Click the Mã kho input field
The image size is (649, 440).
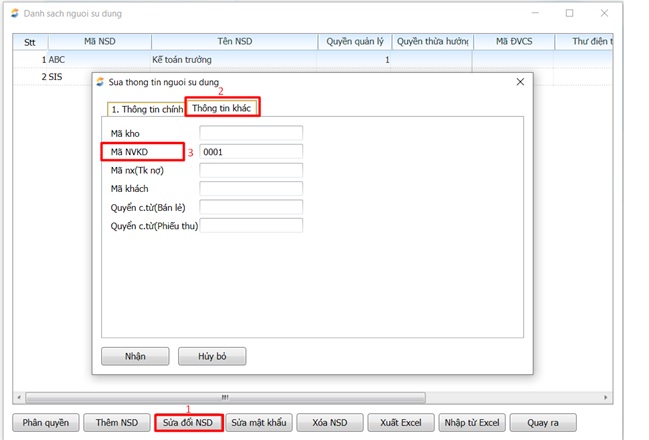(x=250, y=133)
